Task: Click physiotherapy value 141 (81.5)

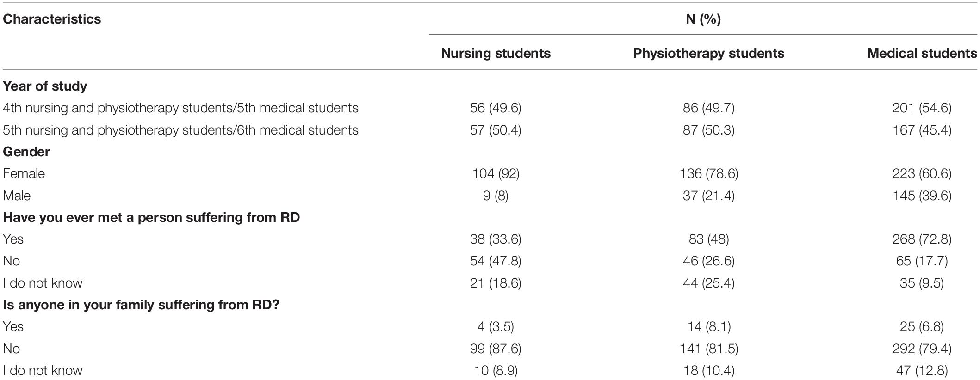Action: point(708,348)
